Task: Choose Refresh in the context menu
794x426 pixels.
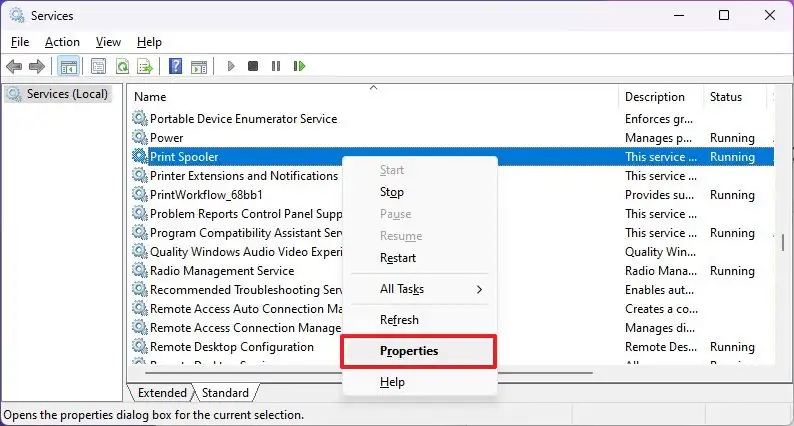Action: tap(420, 320)
